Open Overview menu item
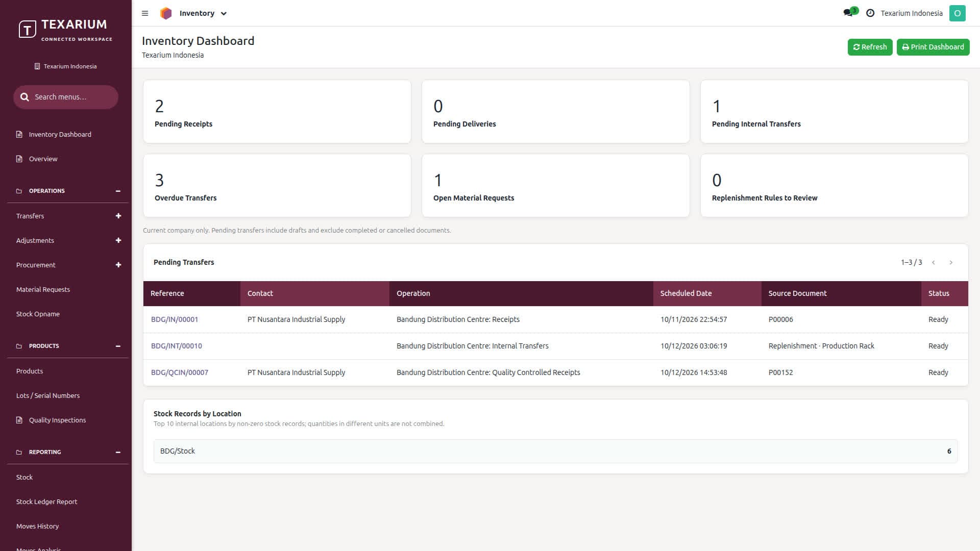This screenshot has width=980, height=551. tap(43, 159)
